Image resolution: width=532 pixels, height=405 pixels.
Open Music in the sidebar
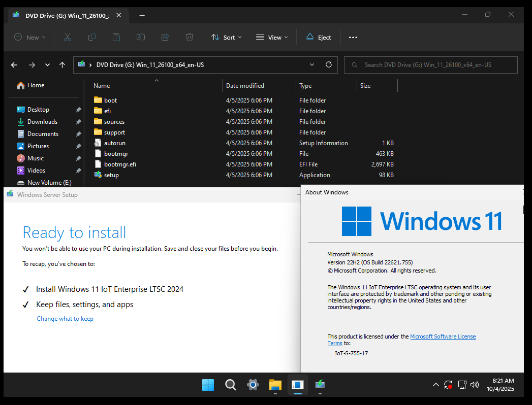coord(30,158)
